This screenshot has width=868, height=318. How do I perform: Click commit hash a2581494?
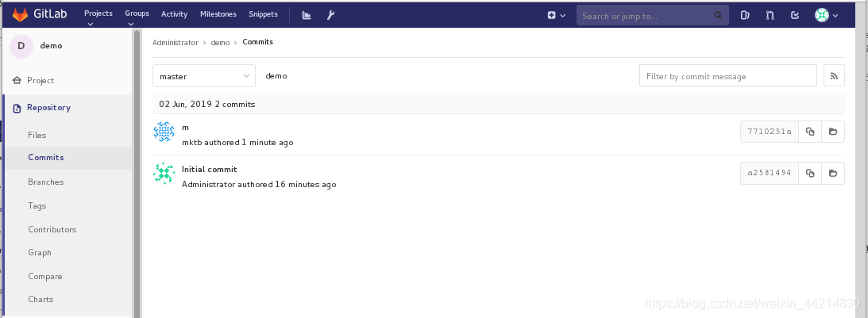pos(770,173)
